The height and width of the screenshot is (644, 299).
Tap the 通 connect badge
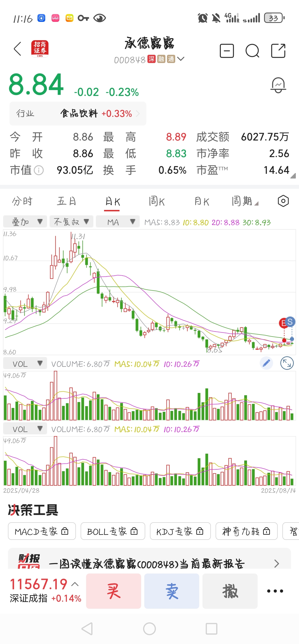171,59
